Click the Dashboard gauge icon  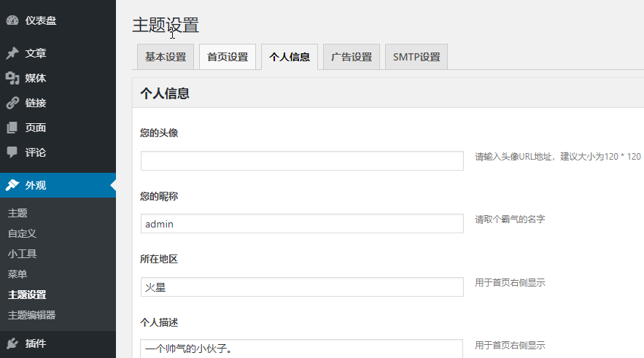click(12, 20)
